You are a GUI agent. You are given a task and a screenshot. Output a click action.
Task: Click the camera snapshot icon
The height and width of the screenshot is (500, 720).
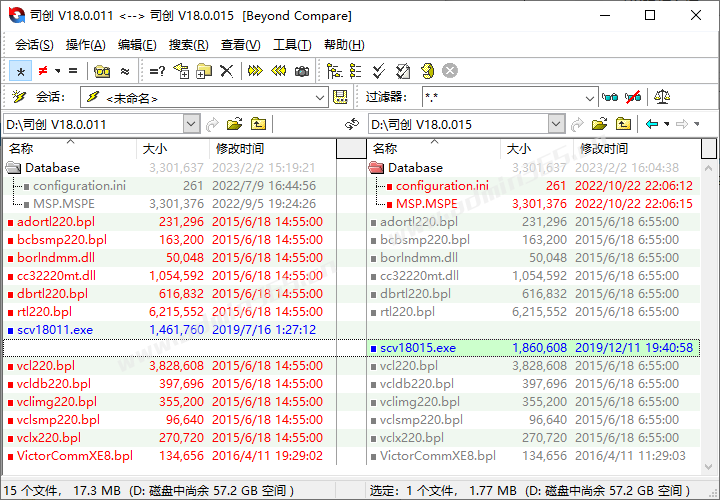[x=302, y=71]
